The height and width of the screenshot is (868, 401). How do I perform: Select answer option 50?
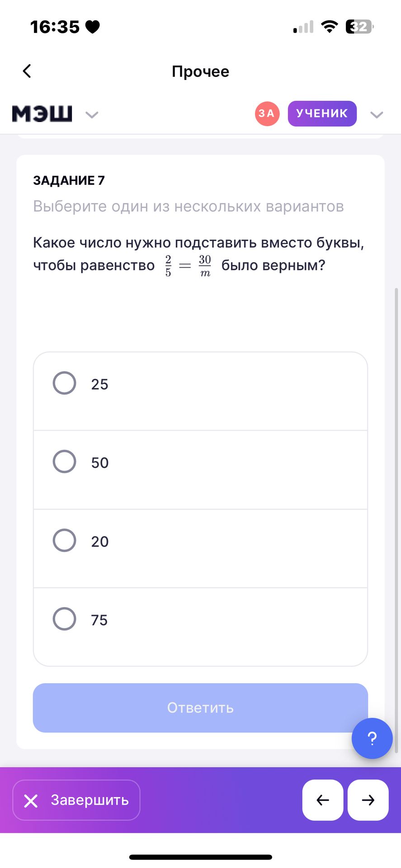pyautogui.click(x=65, y=462)
